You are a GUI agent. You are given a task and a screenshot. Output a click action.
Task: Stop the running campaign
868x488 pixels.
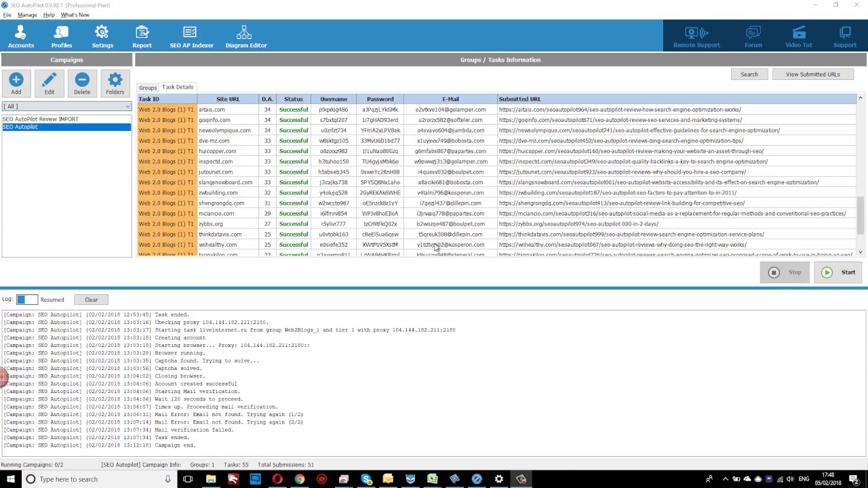point(785,272)
